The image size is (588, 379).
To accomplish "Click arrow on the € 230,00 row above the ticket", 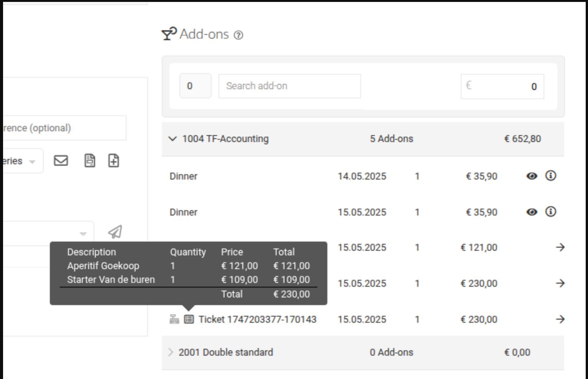I will coord(560,283).
